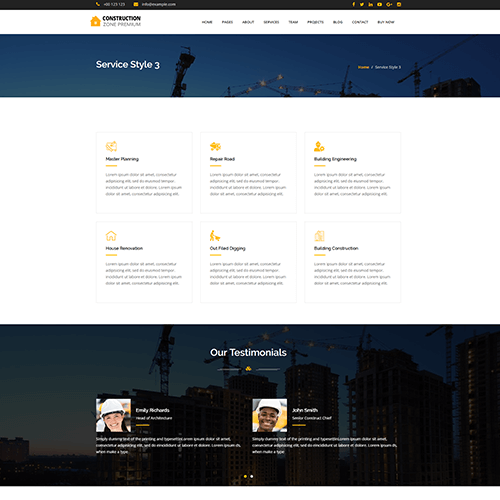The width and height of the screenshot is (500, 500).
Task: Click the Service Style 3 breadcrumb text
Action: [388, 67]
